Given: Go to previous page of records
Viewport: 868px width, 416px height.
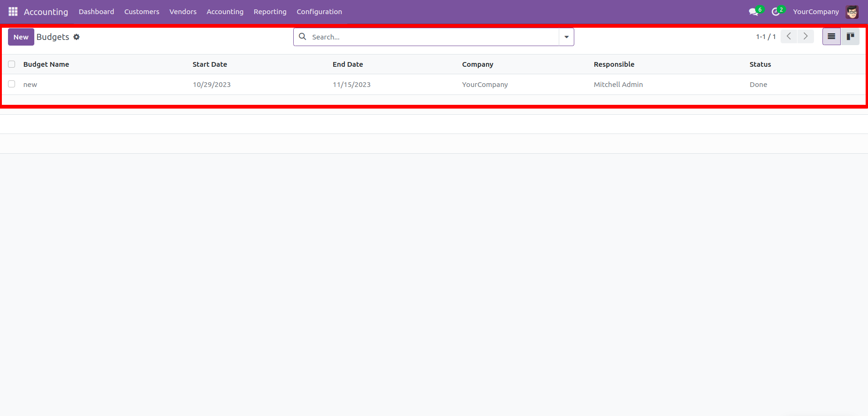Looking at the screenshot, I should tap(789, 37).
